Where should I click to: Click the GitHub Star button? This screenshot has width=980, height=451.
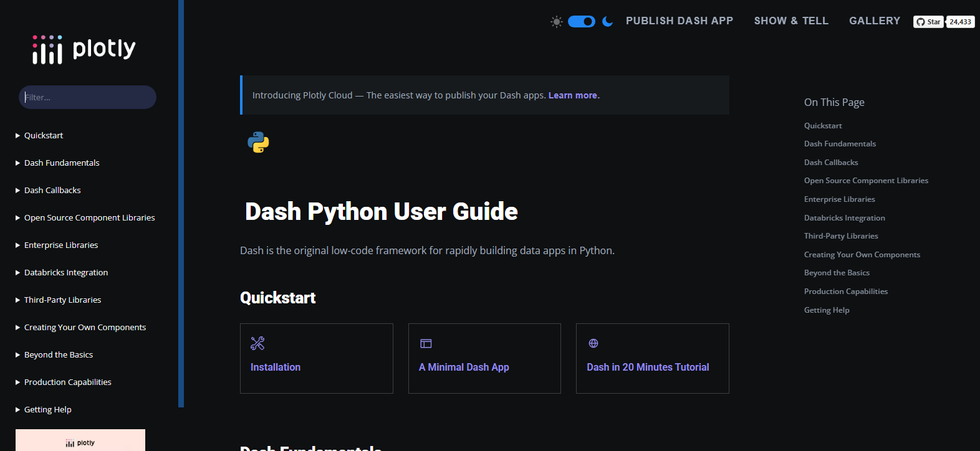tap(928, 22)
